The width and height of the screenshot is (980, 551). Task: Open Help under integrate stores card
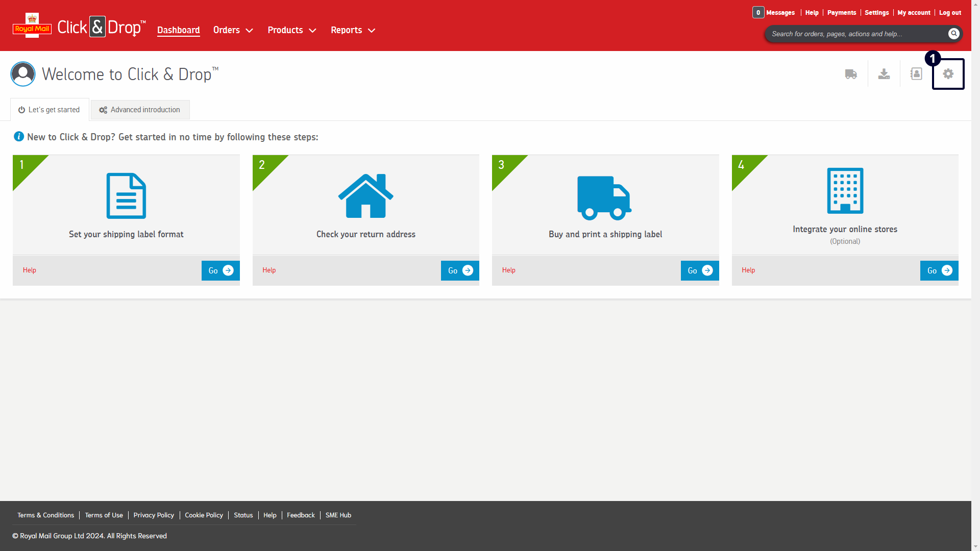point(748,270)
